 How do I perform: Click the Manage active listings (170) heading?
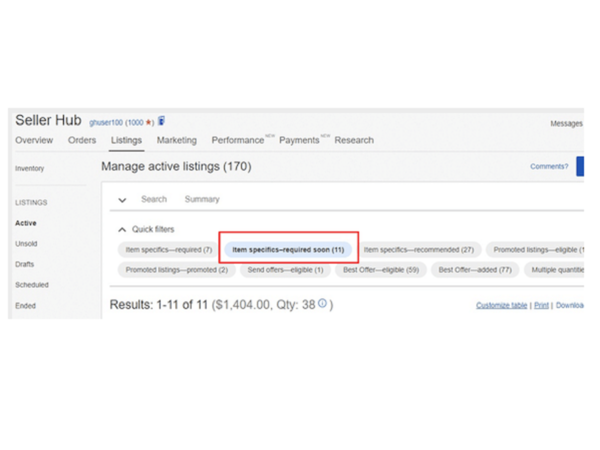point(176,166)
